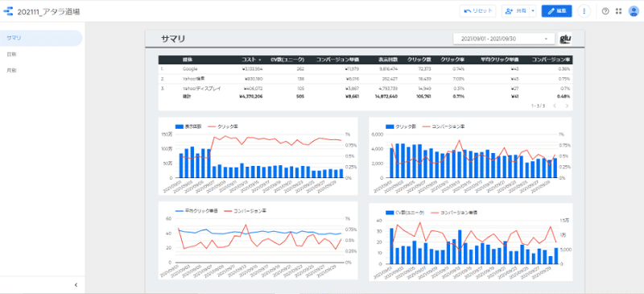Open the more options vertical dots menu
The width and height of the screenshot is (644, 294).
tap(584, 11)
